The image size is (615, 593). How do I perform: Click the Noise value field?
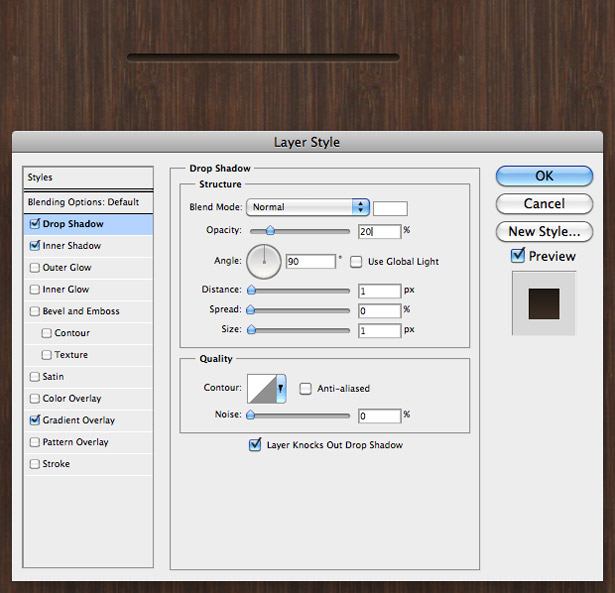[x=380, y=416]
